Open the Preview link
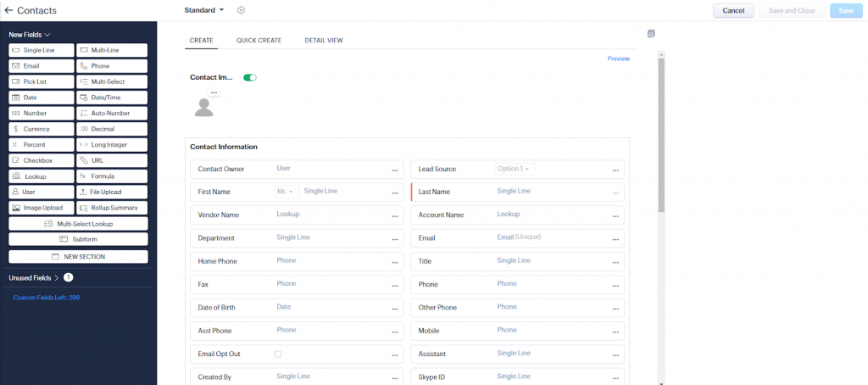The height and width of the screenshot is (385, 868). coord(618,59)
